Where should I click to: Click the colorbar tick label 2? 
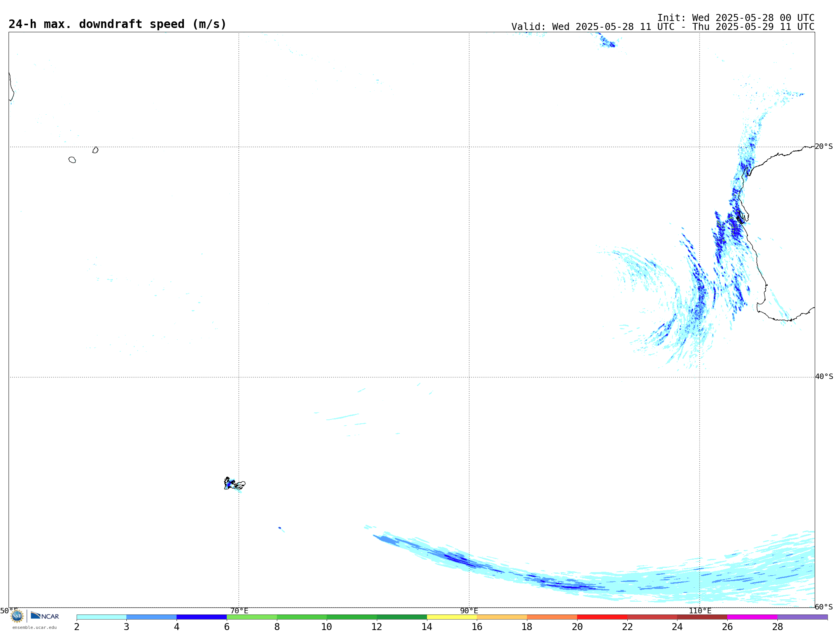click(77, 627)
